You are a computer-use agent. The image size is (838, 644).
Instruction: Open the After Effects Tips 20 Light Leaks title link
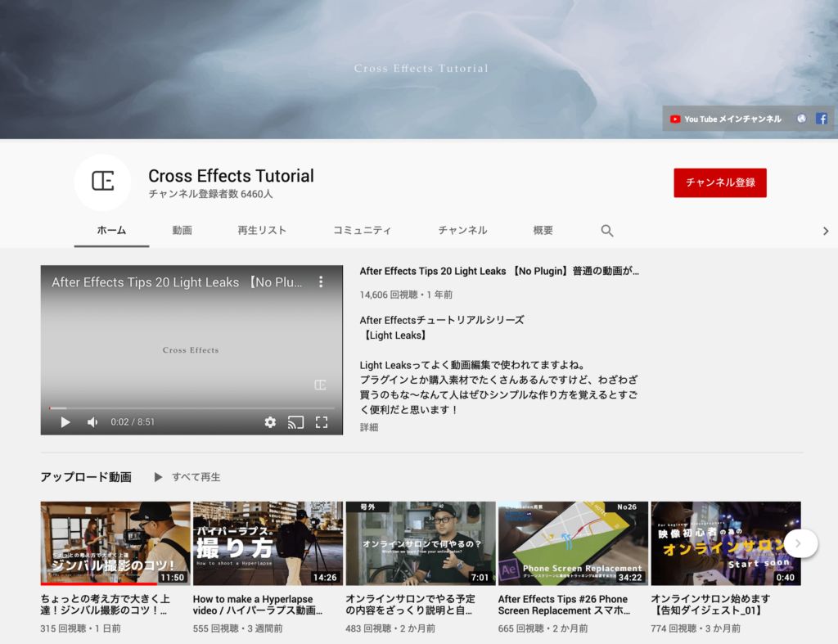499,271
